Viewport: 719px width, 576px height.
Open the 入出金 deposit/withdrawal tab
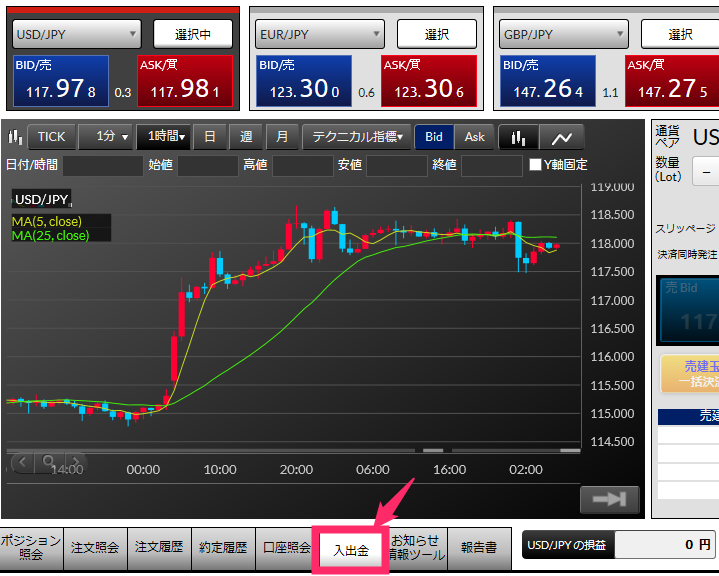coord(351,550)
